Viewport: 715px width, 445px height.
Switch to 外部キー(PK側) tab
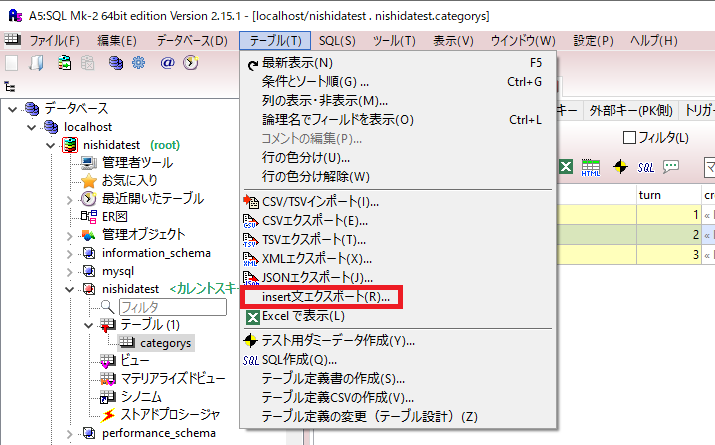(631, 110)
